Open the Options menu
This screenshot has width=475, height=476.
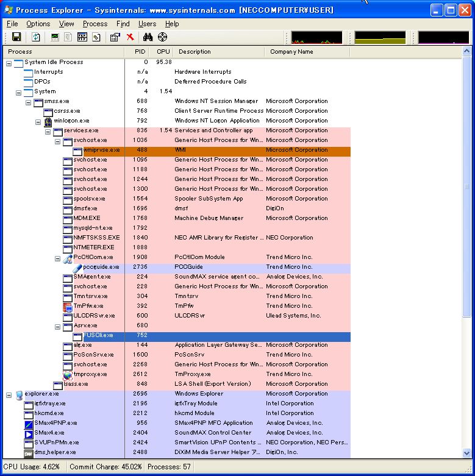(38, 24)
